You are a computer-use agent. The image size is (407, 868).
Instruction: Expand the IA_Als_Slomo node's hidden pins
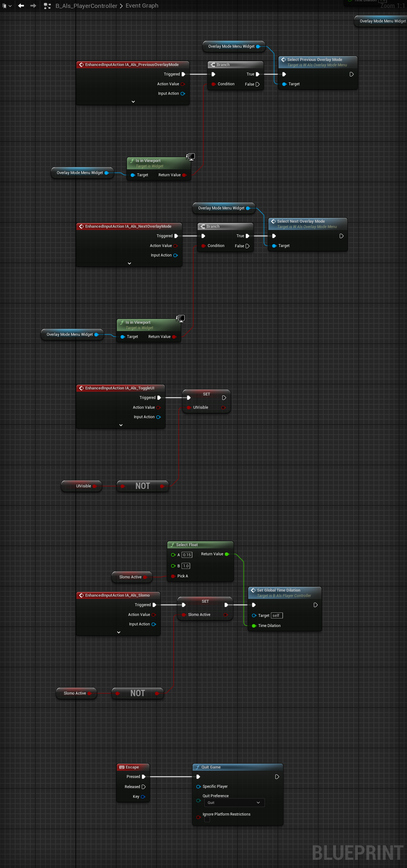[119, 632]
